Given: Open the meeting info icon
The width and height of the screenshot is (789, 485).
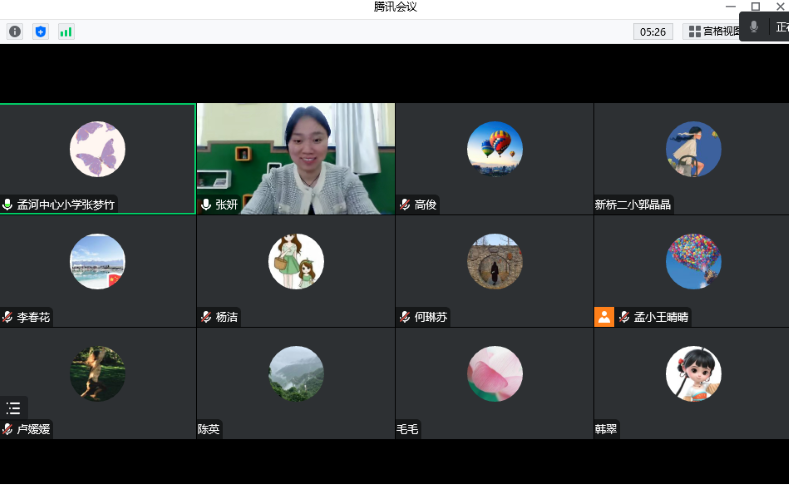Looking at the screenshot, I should click(15, 32).
